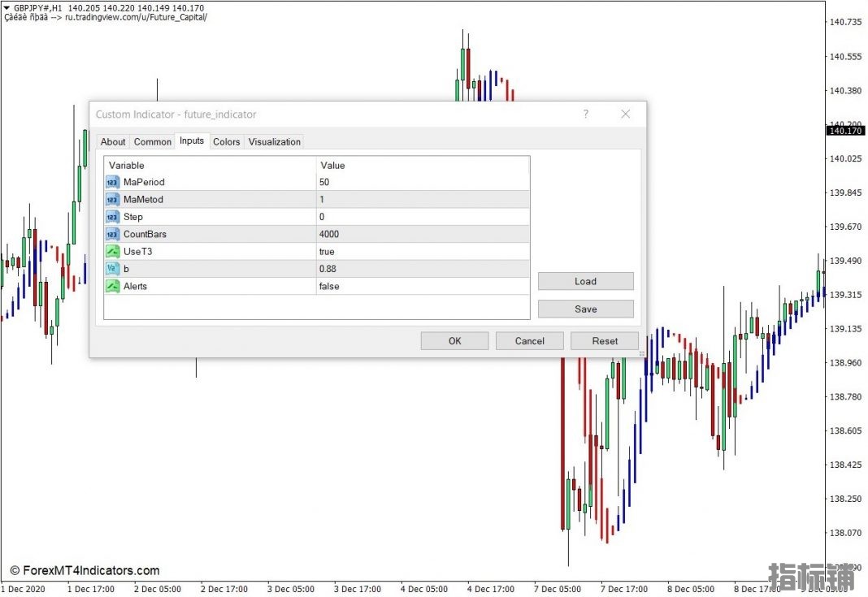Select the Step value 0
This screenshot has width=868, height=597.
tap(322, 217)
